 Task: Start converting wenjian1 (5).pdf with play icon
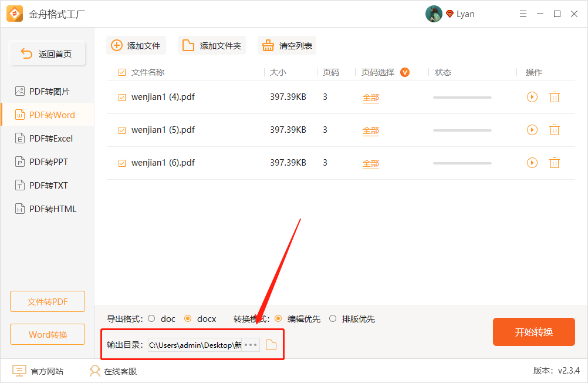click(532, 130)
